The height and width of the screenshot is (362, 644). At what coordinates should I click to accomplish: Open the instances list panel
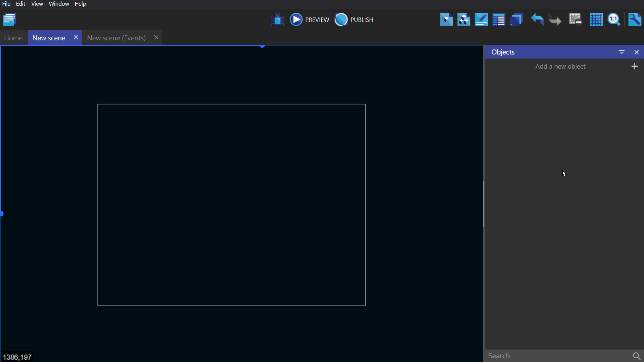pyautogui.click(x=498, y=20)
